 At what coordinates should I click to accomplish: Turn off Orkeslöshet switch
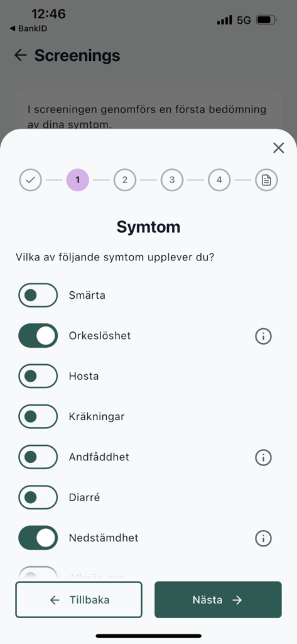click(38, 336)
